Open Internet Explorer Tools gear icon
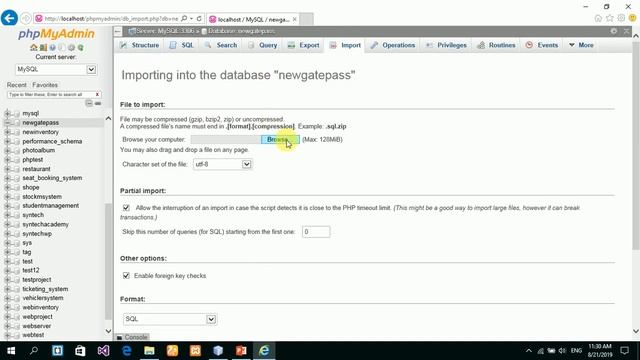Viewport: 640px width, 360px height. pyautogui.click(x=621, y=18)
